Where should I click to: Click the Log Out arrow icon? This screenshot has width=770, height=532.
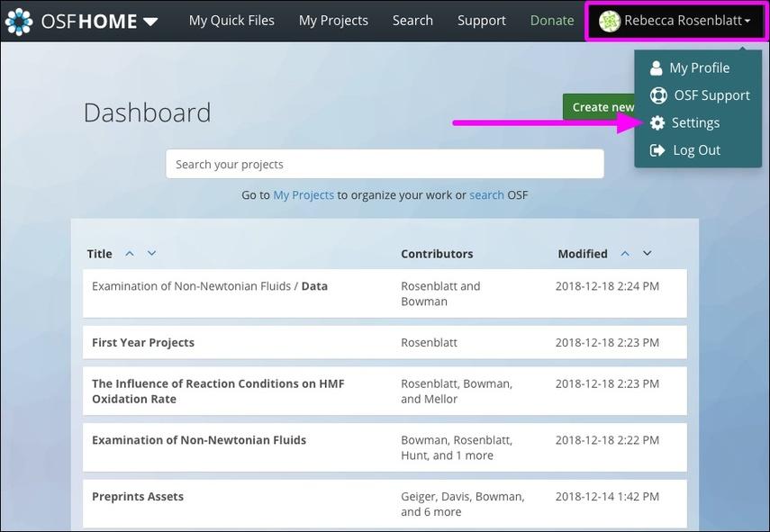click(657, 150)
